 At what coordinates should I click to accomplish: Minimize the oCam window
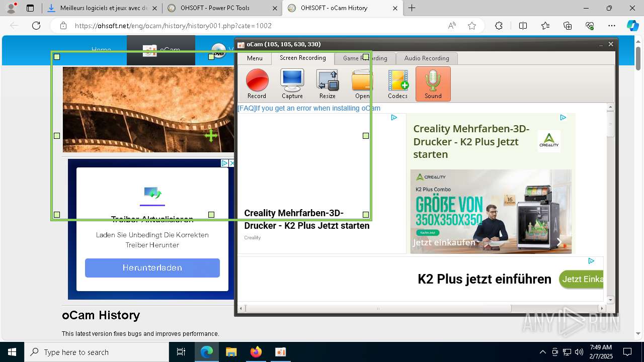pos(601,44)
